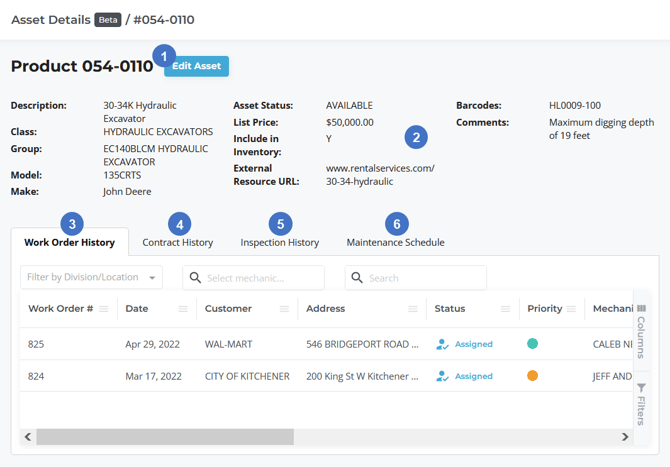Open the Inspection History tab
Screen dimensions: 670x467
tap(279, 242)
